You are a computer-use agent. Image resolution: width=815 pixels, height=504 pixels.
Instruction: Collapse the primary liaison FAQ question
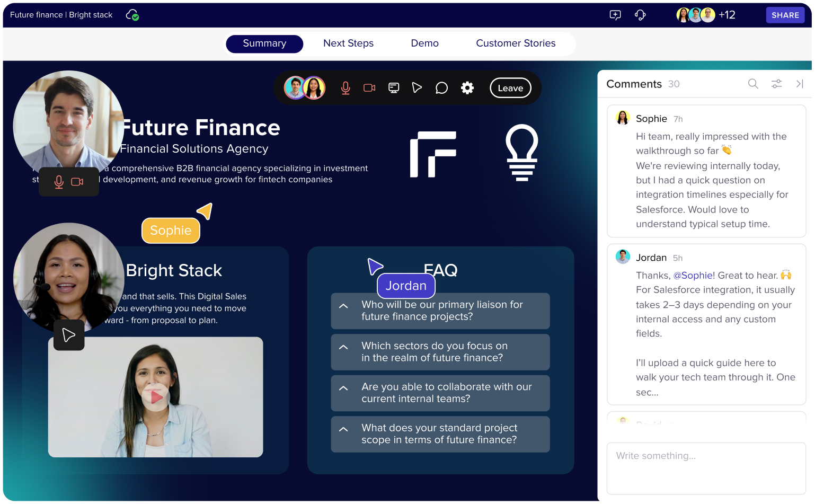pyautogui.click(x=343, y=306)
